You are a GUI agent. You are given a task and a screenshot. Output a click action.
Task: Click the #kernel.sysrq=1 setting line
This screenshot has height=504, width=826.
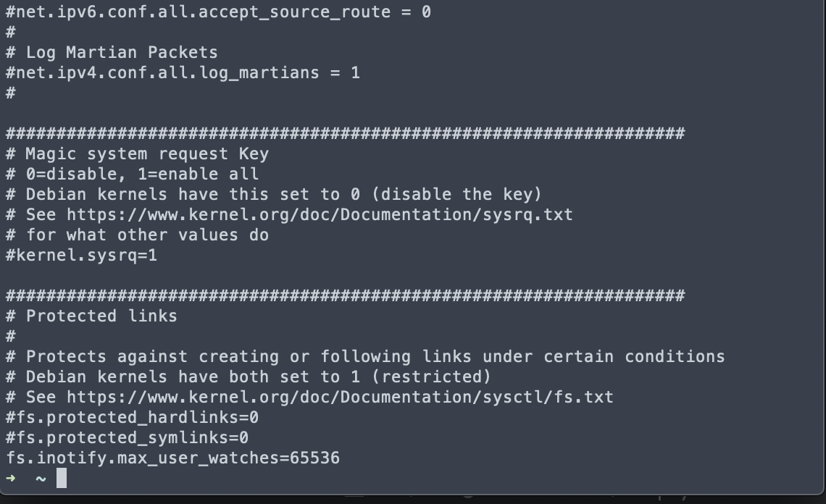(81, 256)
